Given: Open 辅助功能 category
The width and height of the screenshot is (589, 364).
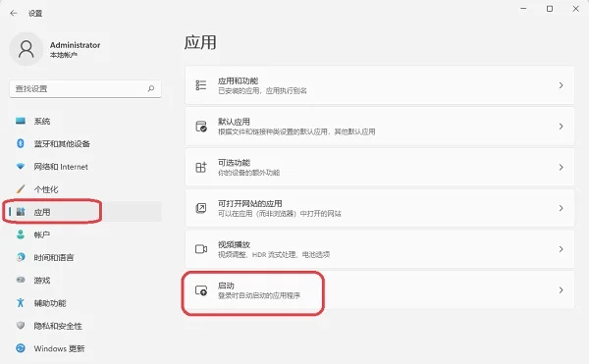Looking at the screenshot, I should [x=85, y=303].
